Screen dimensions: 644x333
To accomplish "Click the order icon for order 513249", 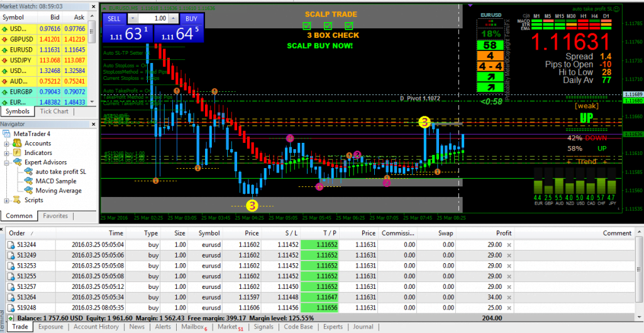I will click(11, 255).
